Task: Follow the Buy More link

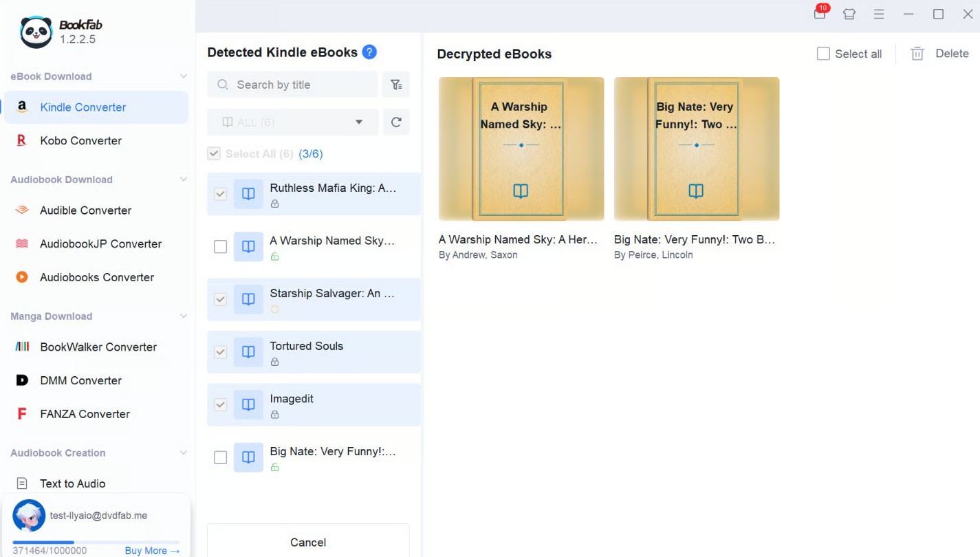Action: point(152,551)
